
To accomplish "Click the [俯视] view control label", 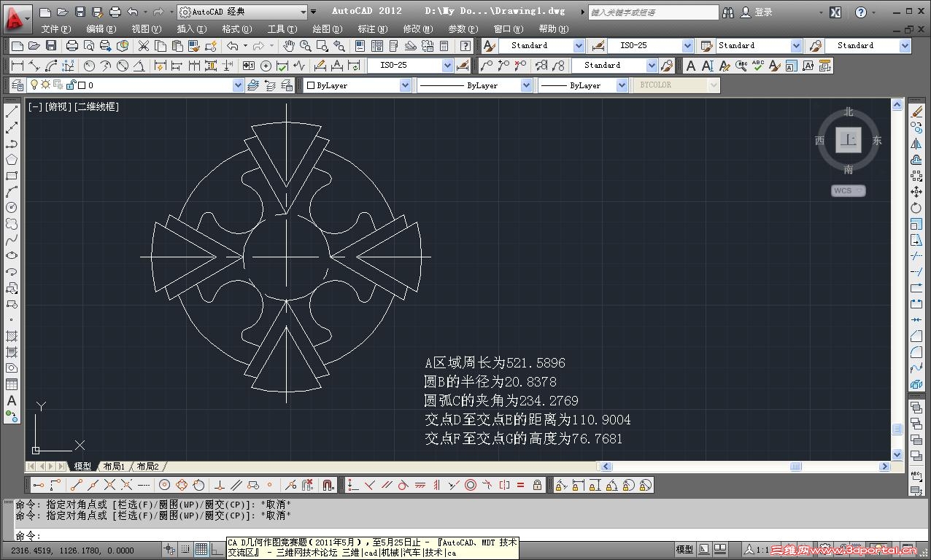I will point(58,106).
